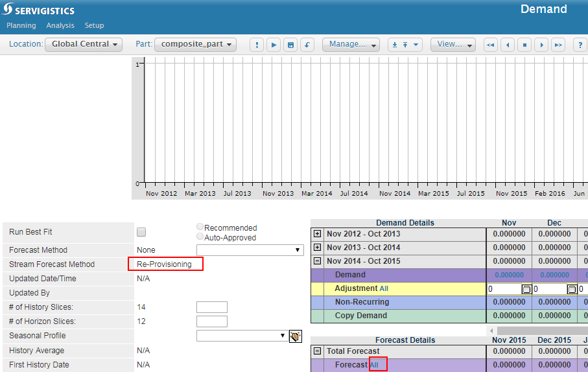Image resolution: width=588 pixels, height=372 pixels.
Task: Open the View... dropdown
Action: click(x=453, y=44)
